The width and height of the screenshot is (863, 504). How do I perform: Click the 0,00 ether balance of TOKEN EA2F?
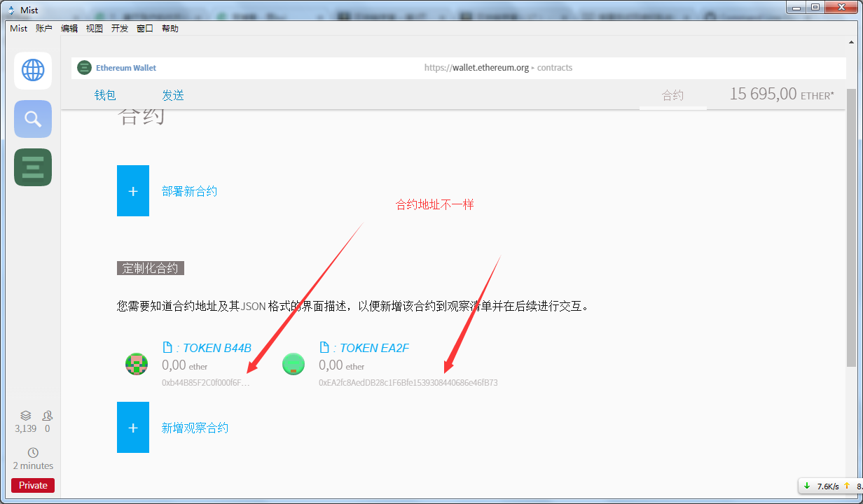click(341, 365)
